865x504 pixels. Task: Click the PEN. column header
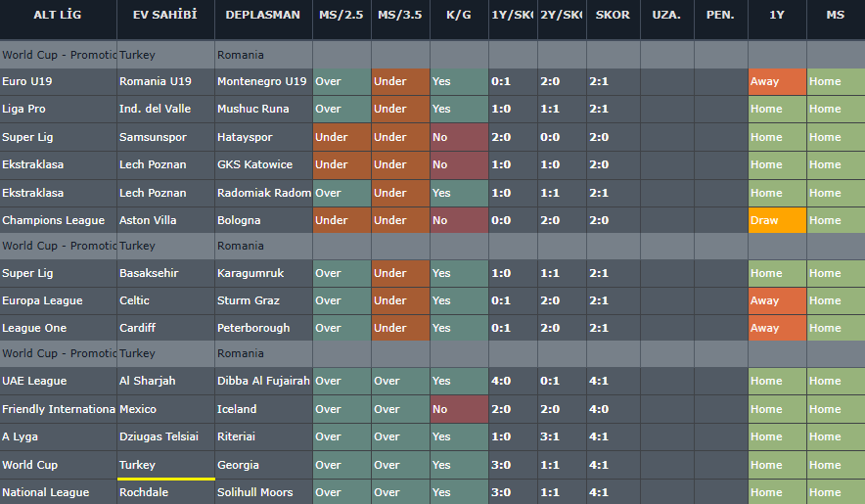click(720, 20)
